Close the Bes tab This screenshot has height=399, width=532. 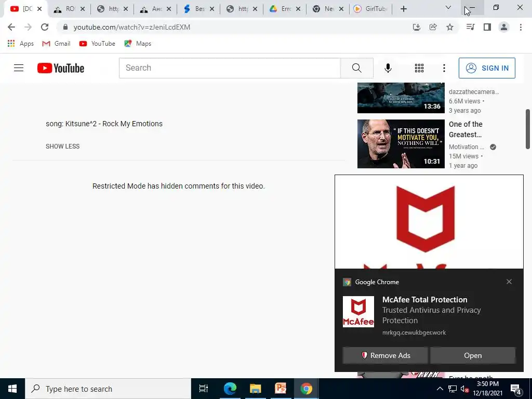tap(212, 9)
